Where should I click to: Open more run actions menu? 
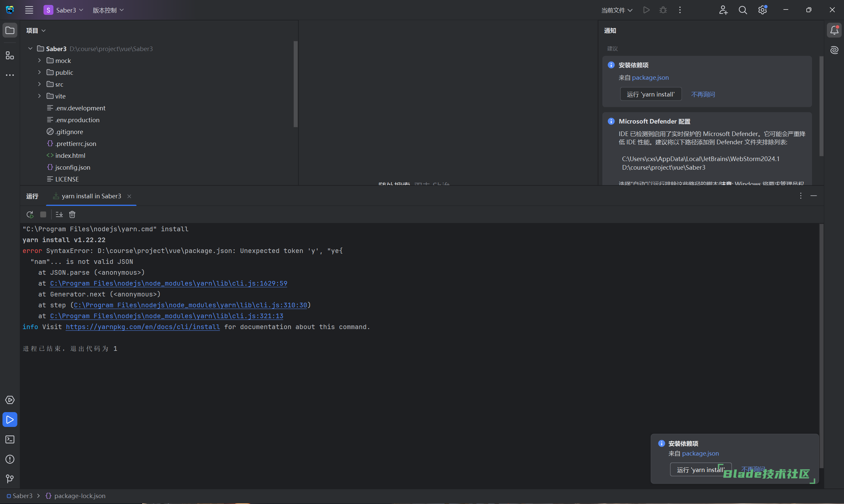click(680, 10)
